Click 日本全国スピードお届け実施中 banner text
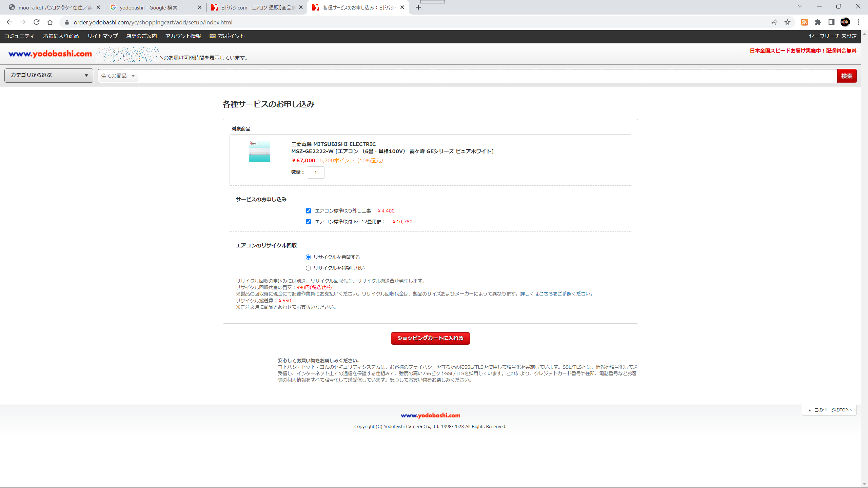 [x=803, y=51]
